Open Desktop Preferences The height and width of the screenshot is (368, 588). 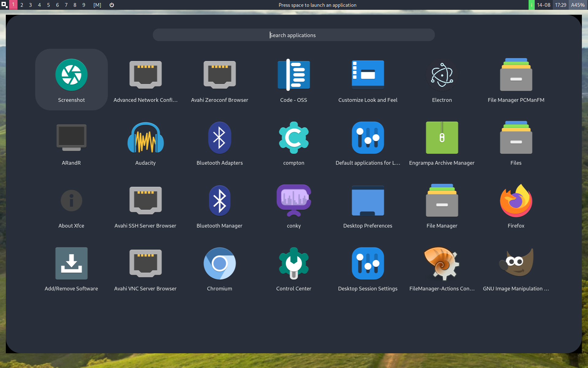[x=368, y=205]
